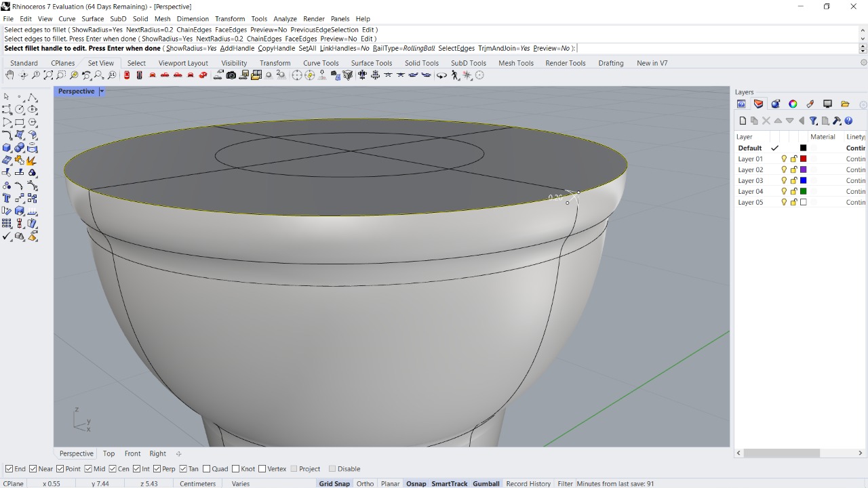The height and width of the screenshot is (488, 868).
Task: Click Zoom Extents icon in Set View toolbar
Action: click(x=48, y=75)
